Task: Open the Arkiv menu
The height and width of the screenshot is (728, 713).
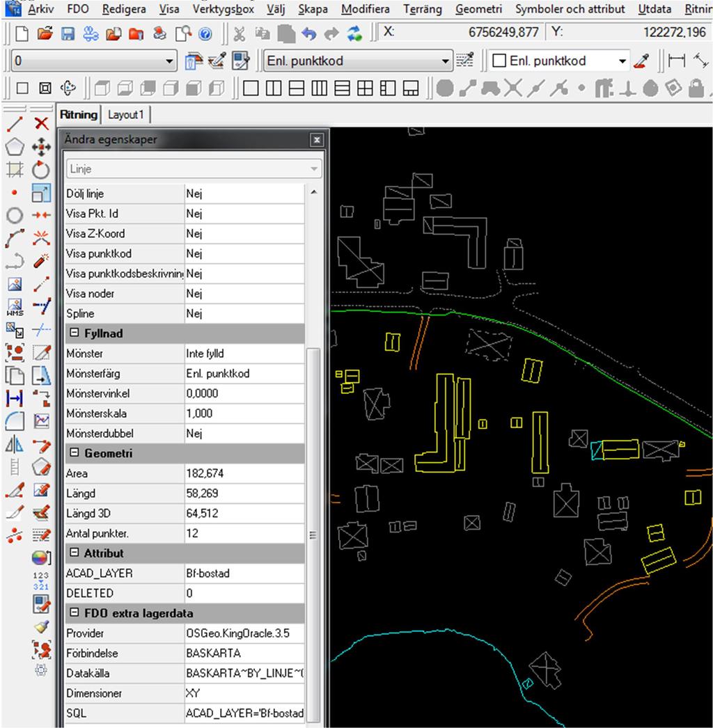Action: point(41,9)
